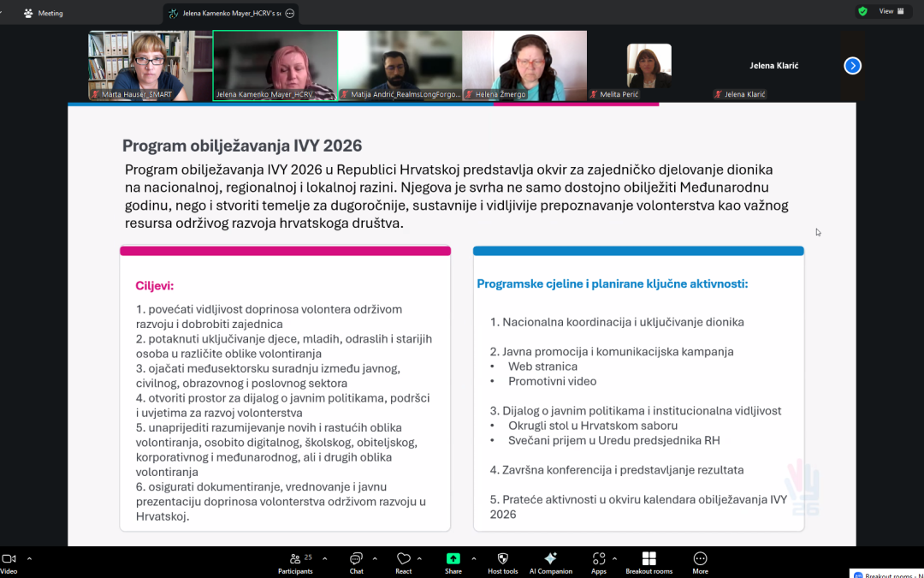Click muted mic icon on Jelena Klarić label
This screenshot has height=578, width=924.
pyautogui.click(x=719, y=94)
